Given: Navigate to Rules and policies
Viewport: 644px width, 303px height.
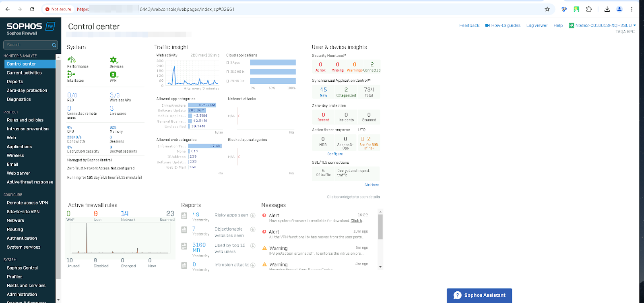Looking at the screenshot, I should tap(25, 120).
